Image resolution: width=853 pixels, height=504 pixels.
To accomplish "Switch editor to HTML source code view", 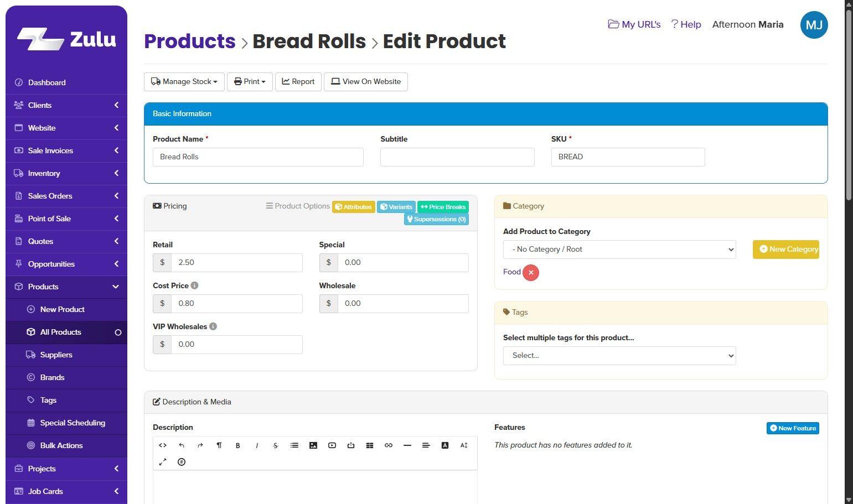I will (163, 445).
